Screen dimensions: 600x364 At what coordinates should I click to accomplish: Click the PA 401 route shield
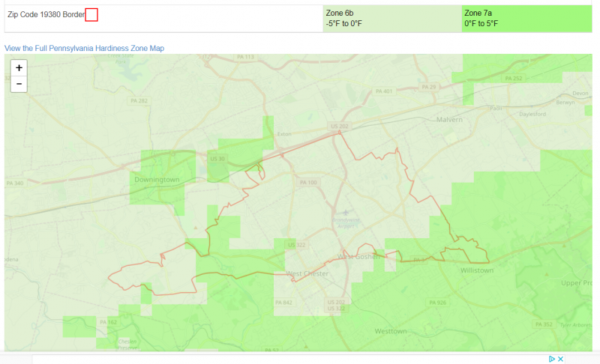click(x=382, y=91)
